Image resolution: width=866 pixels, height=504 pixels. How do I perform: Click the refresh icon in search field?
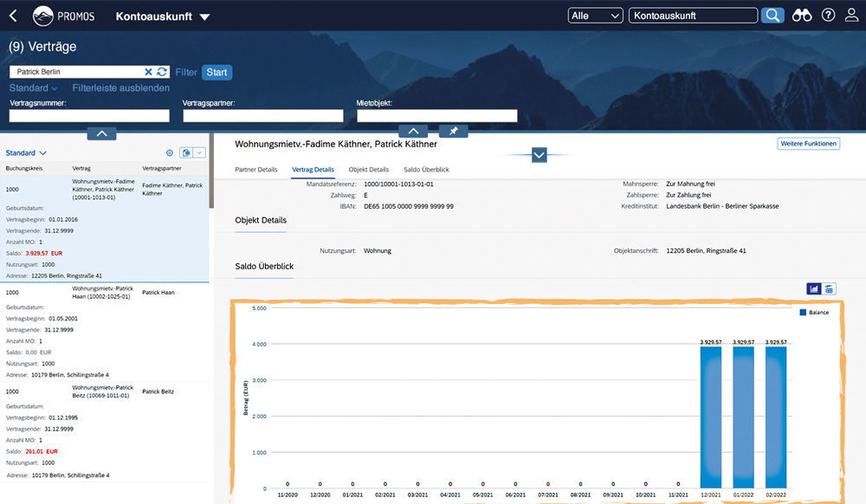point(161,72)
